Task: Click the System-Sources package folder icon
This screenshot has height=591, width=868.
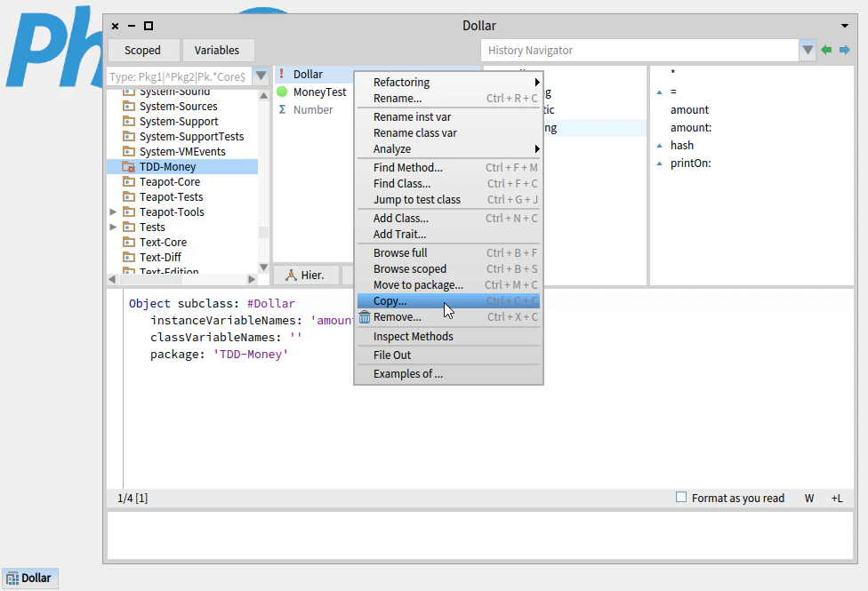Action: [x=128, y=107]
